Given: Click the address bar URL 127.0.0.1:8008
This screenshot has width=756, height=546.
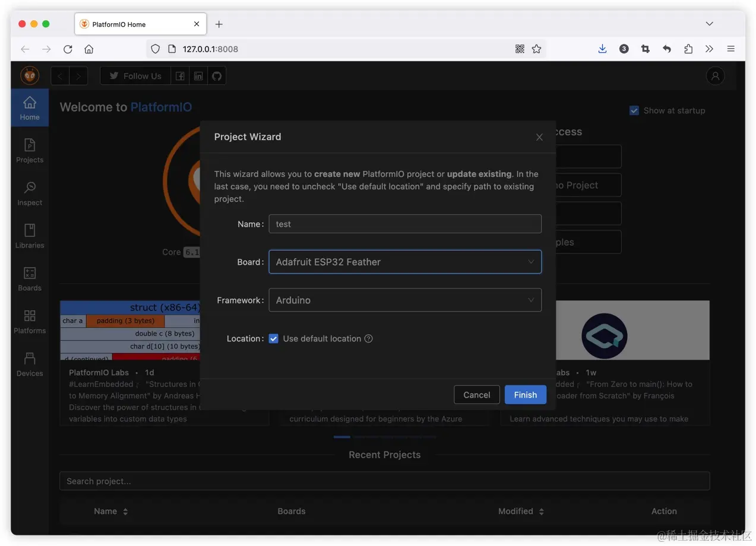Looking at the screenshot, I should 210,49.
